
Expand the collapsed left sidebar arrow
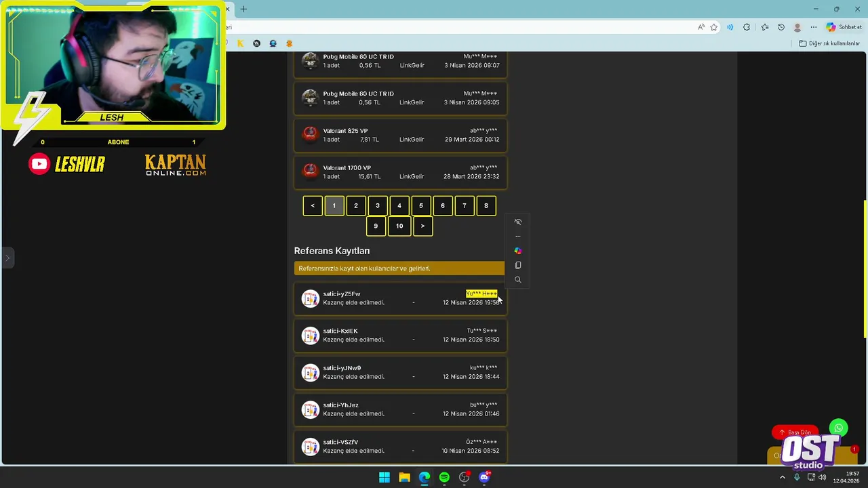[x=7, y=258]
